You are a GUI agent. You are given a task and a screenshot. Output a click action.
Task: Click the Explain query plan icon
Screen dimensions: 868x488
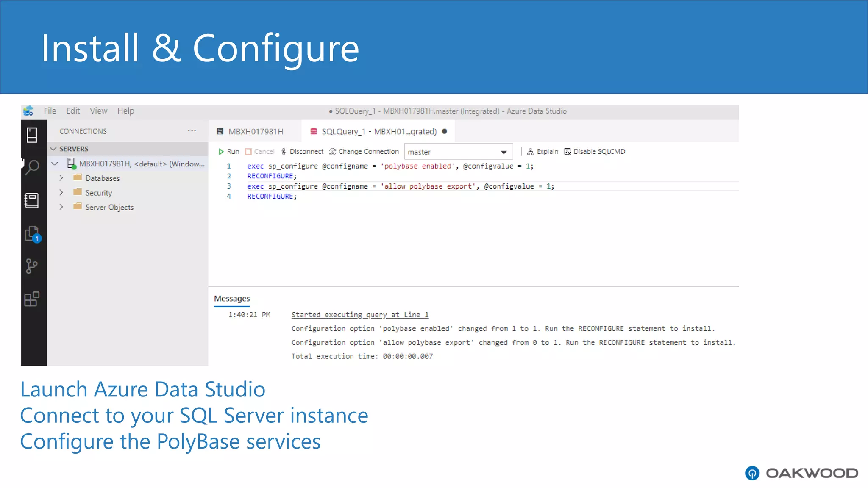coord(542,152)
